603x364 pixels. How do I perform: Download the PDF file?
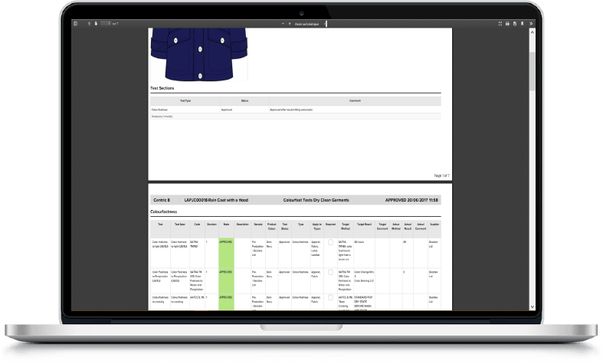tap(515, 24)
